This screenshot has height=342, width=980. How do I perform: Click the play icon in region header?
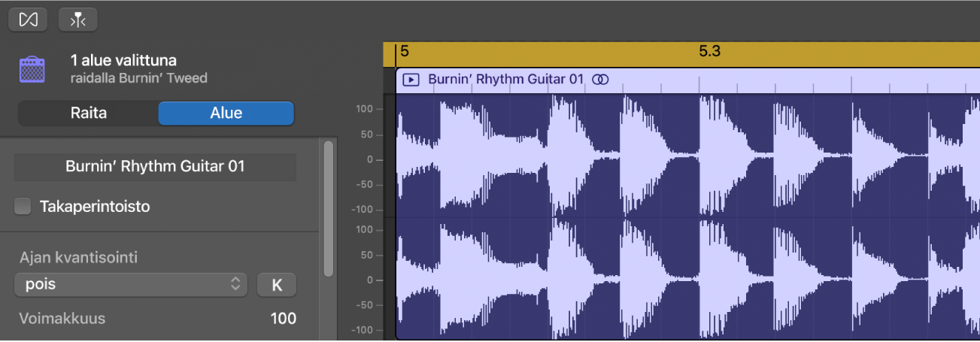pyautogui.click(x=411, y=79)
